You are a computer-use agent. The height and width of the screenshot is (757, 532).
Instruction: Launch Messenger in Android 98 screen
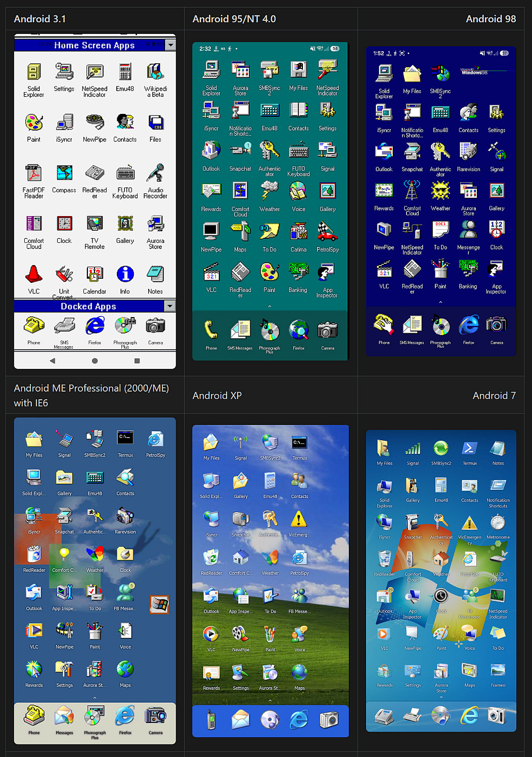468,230
